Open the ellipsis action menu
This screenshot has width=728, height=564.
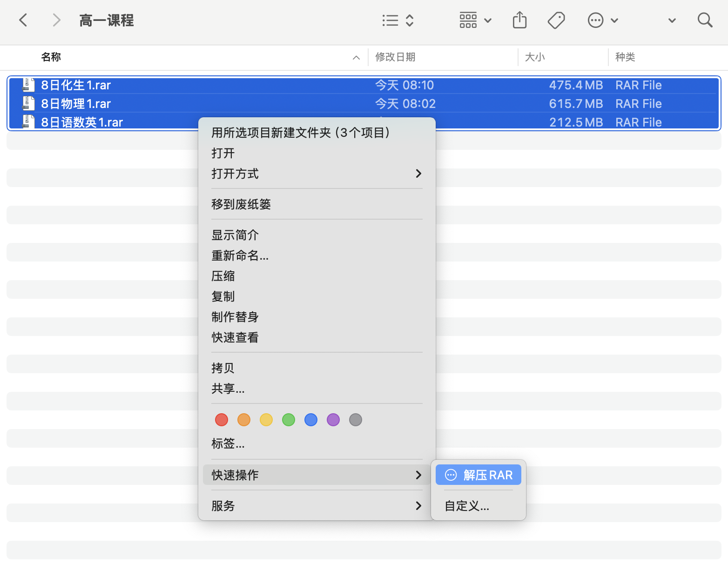coord(602,20)
